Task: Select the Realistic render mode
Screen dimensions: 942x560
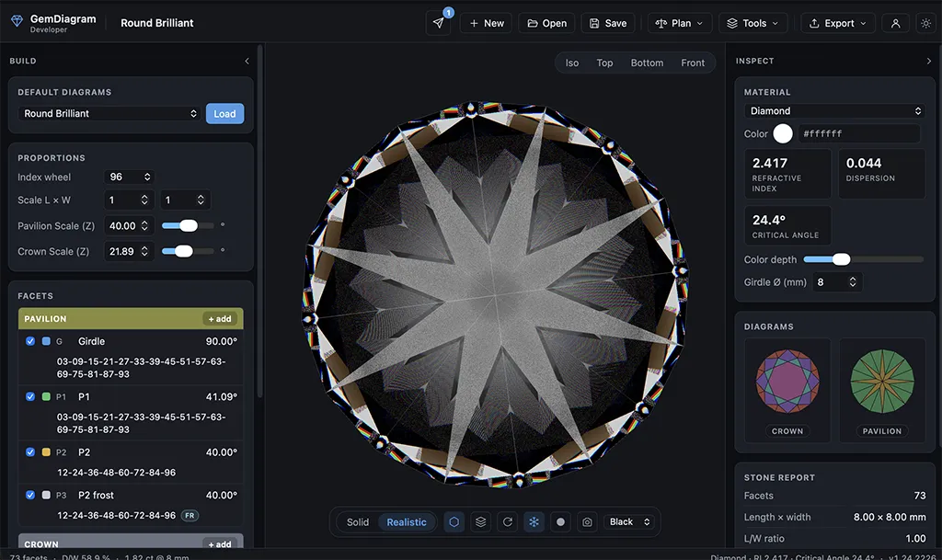Action: coord(406,522)
